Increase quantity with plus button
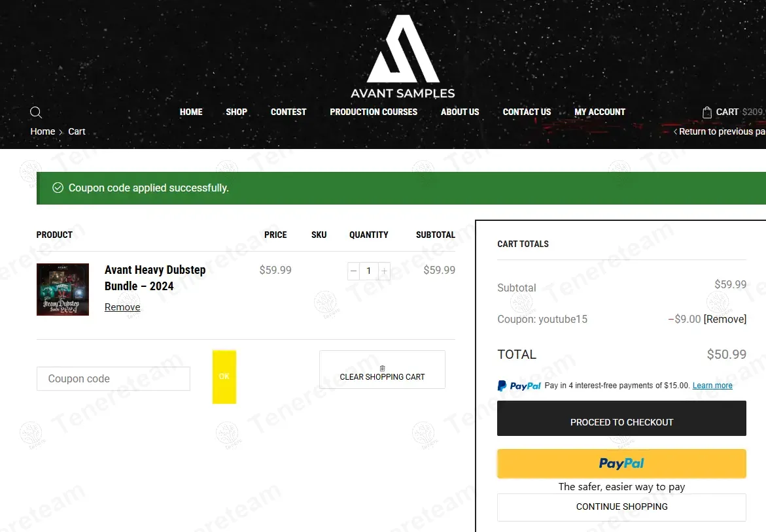This screenshot has height=532, width=766. tap(385, 271)
